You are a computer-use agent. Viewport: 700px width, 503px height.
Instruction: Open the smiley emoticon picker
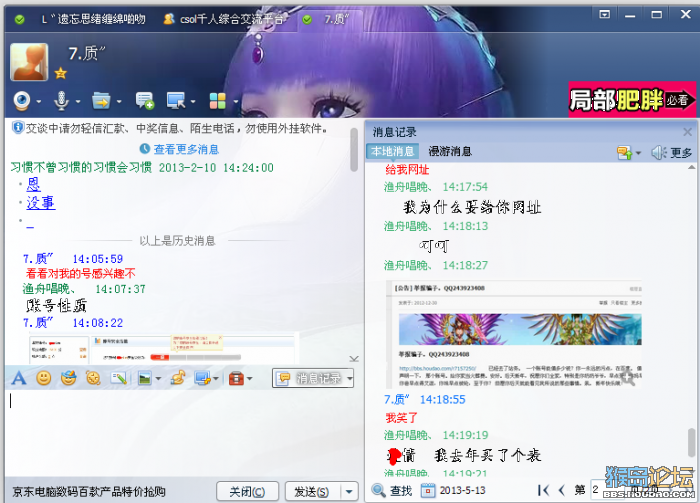(x=43, y=378)
